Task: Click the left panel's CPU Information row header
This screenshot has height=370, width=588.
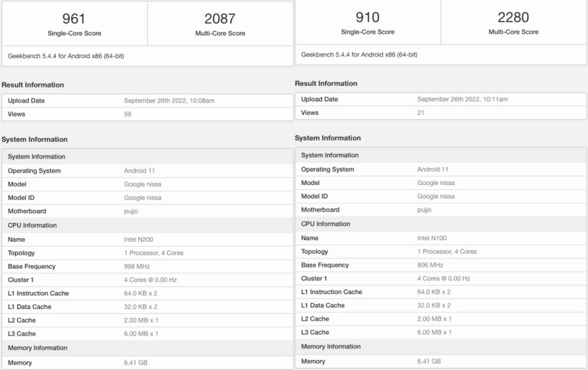Action: pos(32,225)
